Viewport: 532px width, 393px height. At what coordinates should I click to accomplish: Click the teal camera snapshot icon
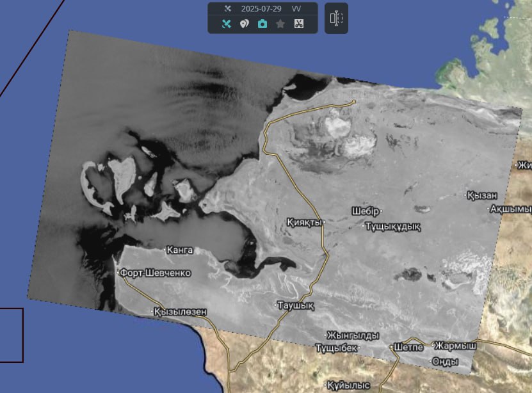(x=262, y=24)
